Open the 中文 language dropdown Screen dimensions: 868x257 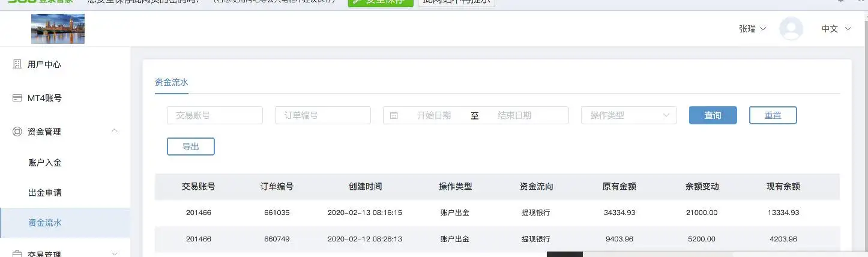pyautogui.click(x=836, y=29)
